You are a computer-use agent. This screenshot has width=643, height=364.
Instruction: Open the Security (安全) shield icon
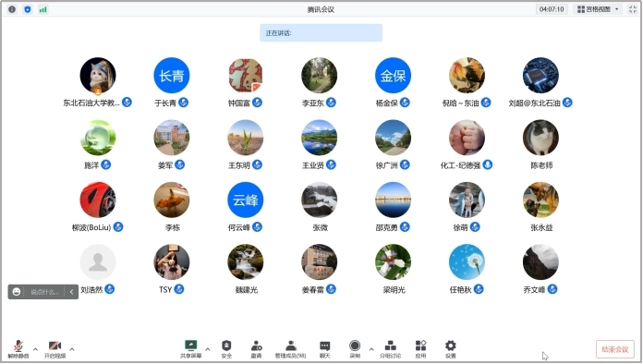tap(226, 349)
